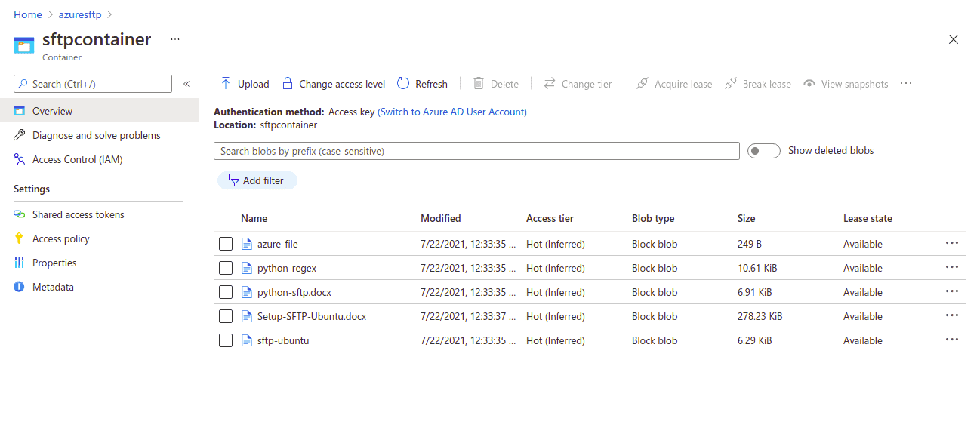Open the context menu for sftp-ubuntu row

(952, 340)
